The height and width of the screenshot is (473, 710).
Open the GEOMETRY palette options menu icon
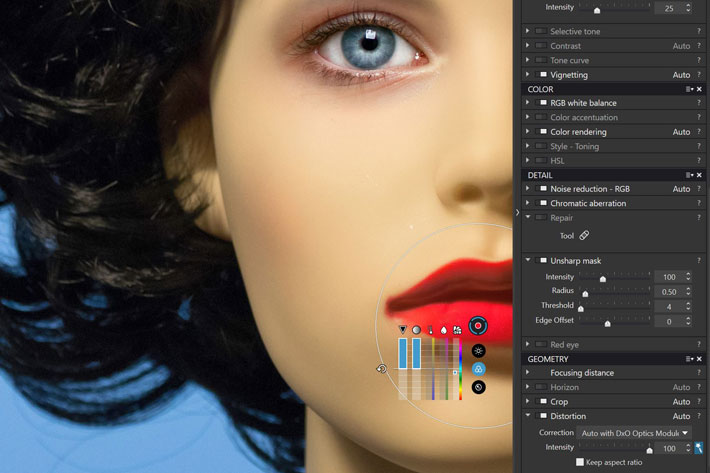pyautogui.click(x=689, y=359)
